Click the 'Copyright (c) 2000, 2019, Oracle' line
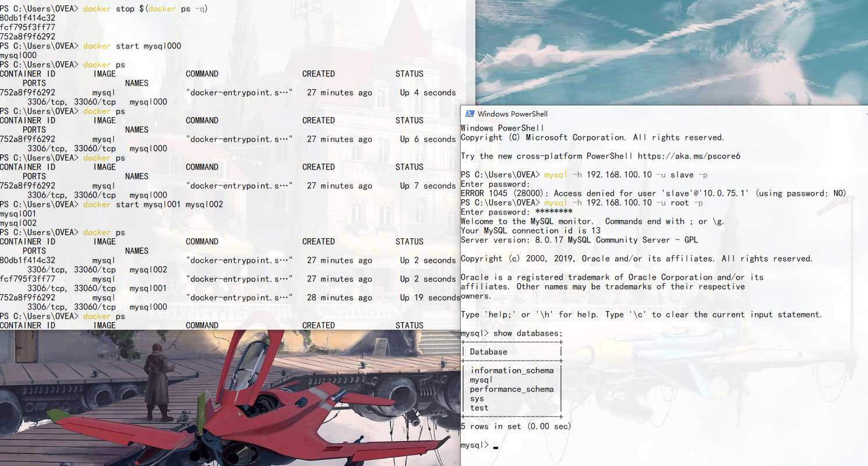This screenshot has height=466, width=868. [x=637, y=259]
